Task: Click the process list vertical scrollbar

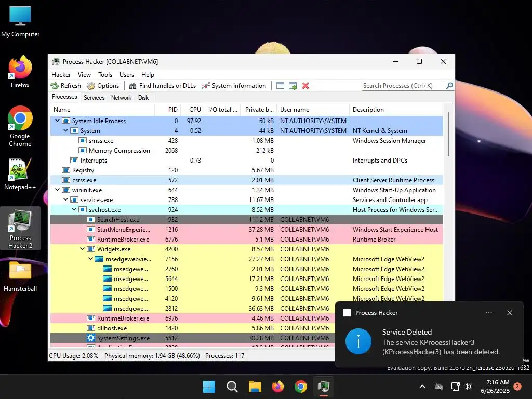Action: tap(448, 135)
